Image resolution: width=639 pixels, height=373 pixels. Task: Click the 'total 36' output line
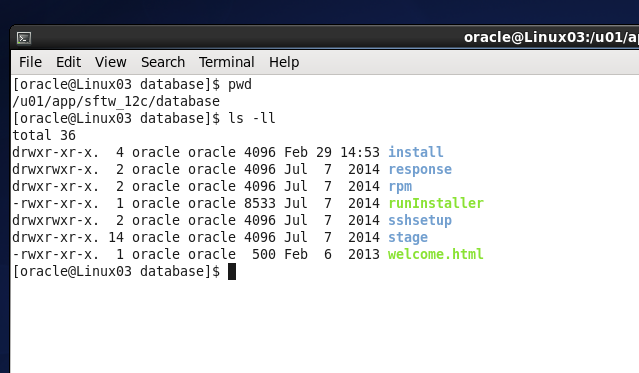pos(44,135)
